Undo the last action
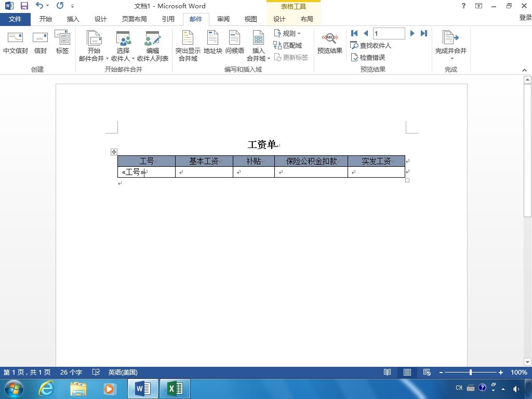Image resolution: width=532 pixels, height=399 pixels. point(39,5)
